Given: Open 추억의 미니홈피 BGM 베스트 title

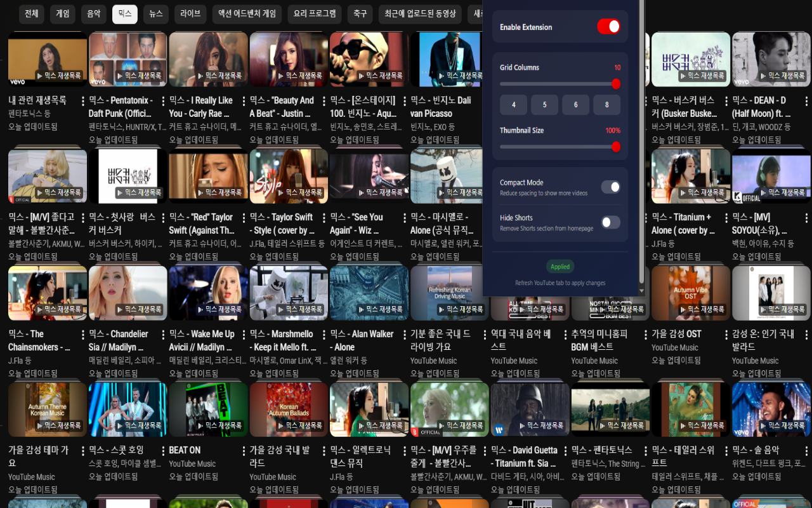Looking at the screenshot, I should pos(599,340).
